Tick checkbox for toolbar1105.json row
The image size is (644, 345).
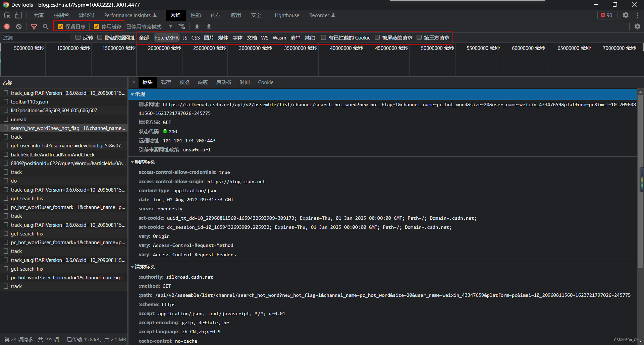pyautogui.click(x=6, y=101)
